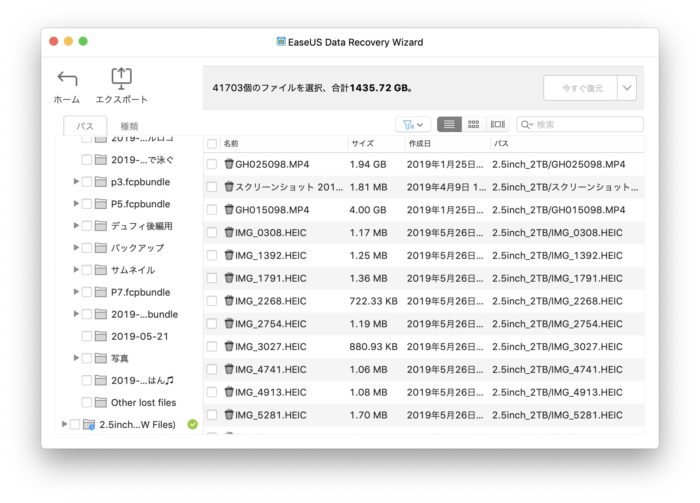Click the 1435.72 GB total text

[x=380, y=88]
